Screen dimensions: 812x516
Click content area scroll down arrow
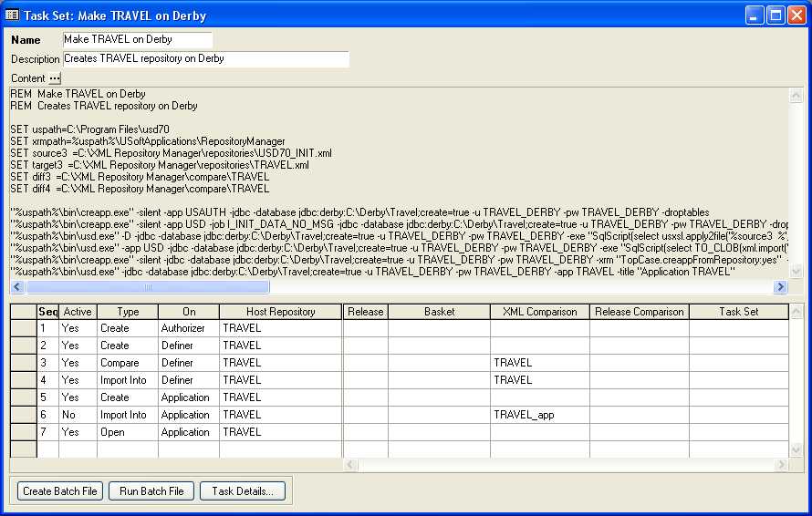[x=796, y=270]
